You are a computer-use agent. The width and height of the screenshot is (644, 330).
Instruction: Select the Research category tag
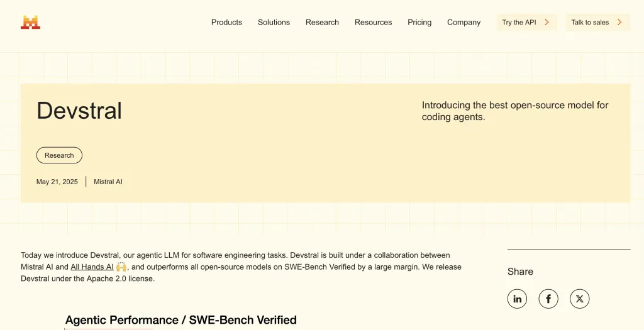[59, 155]
